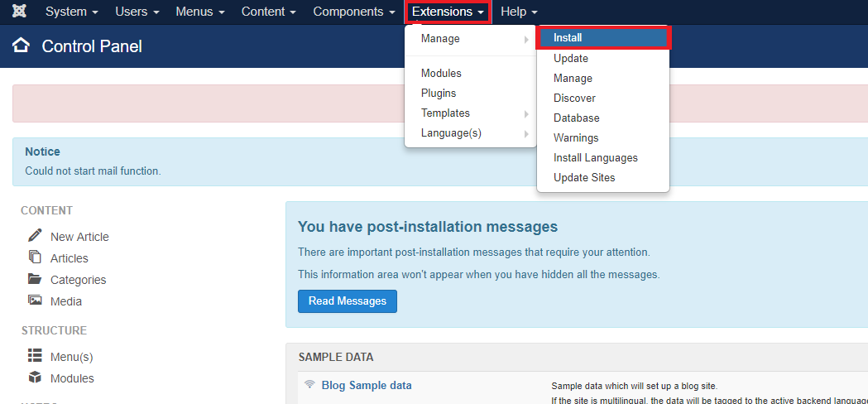868x404 pixels.
Task: Open the Categories sidebar link
Action: 78,280
